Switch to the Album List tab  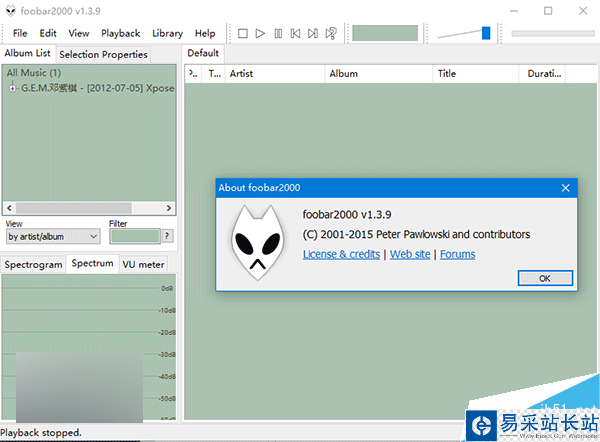[28, 53]
